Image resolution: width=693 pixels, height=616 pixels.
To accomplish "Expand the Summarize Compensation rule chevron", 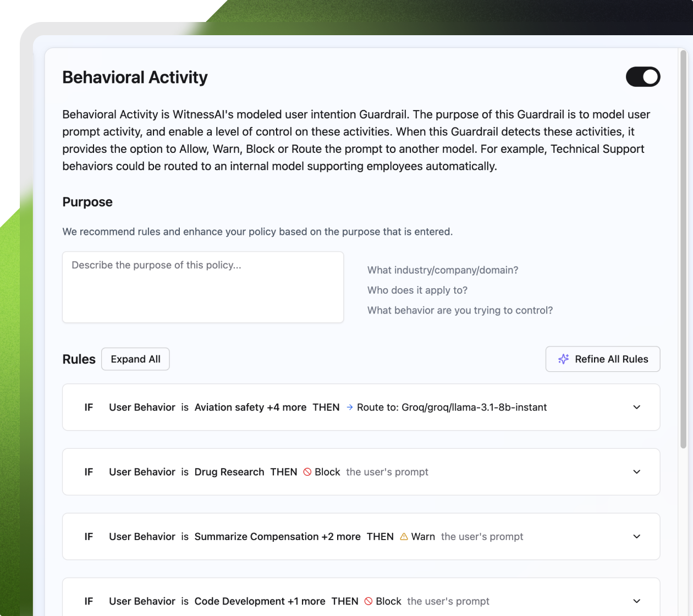I will 636,537.
